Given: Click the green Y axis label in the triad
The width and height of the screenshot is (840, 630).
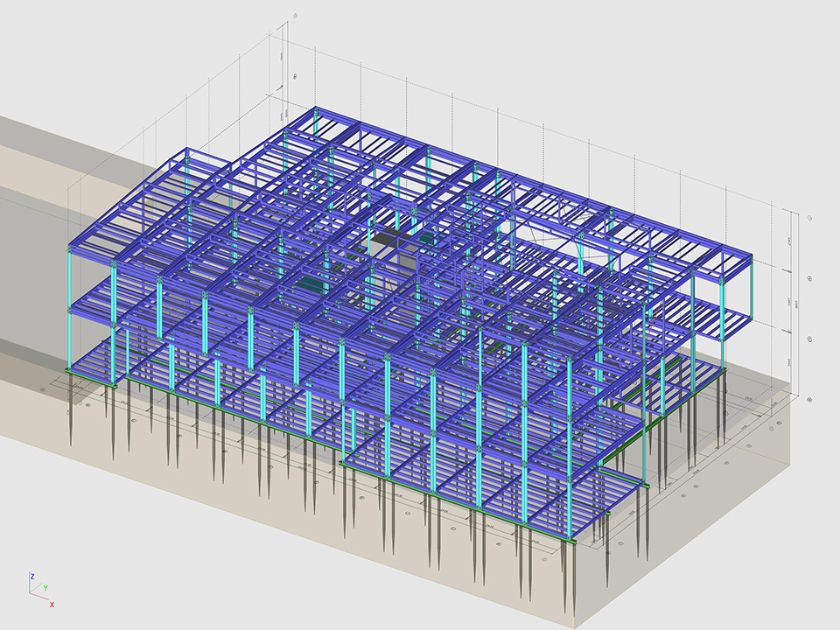Looking at the screenshot, I should [x=45, y=589].
